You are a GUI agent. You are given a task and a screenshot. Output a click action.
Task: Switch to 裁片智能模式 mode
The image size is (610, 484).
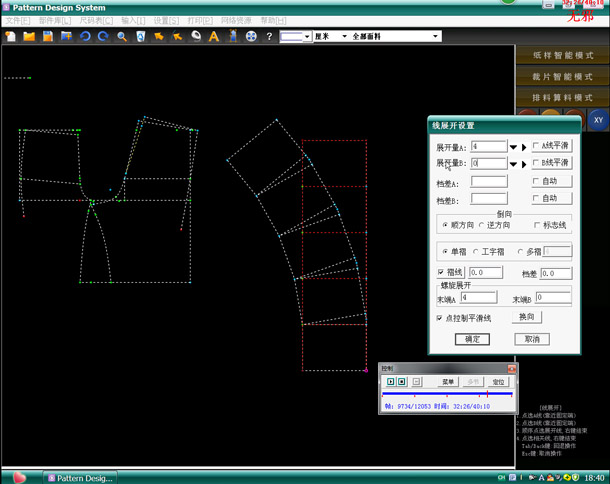point(563,76)
